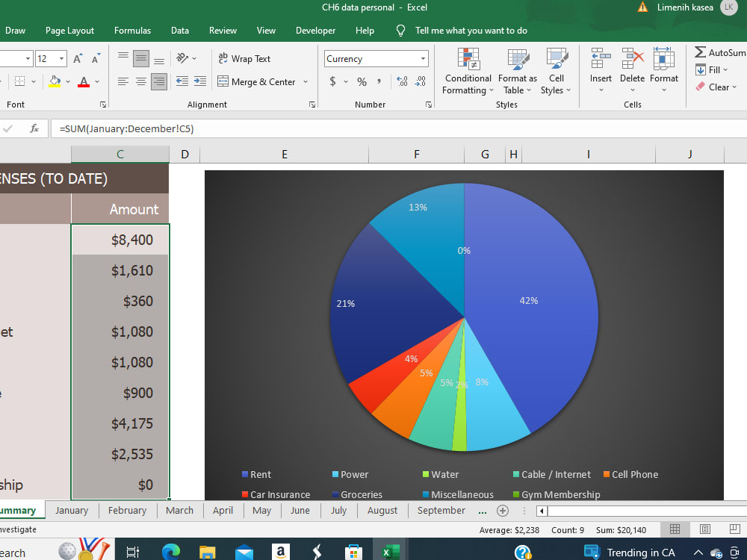Viewport: 747px width, 560px height.
Task: Toggle Wrap Text
Action: click(x=244, y=58)
